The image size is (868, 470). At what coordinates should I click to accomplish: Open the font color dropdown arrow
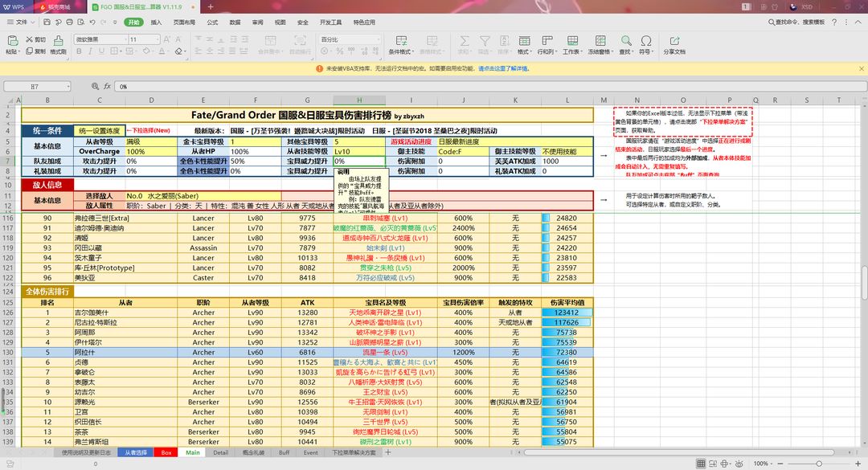168,51
